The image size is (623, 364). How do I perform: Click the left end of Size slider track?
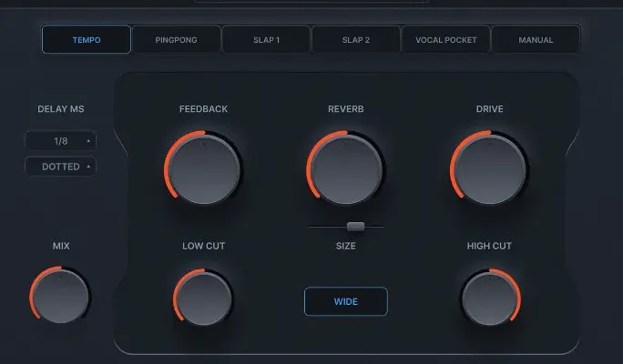[311, 226]
